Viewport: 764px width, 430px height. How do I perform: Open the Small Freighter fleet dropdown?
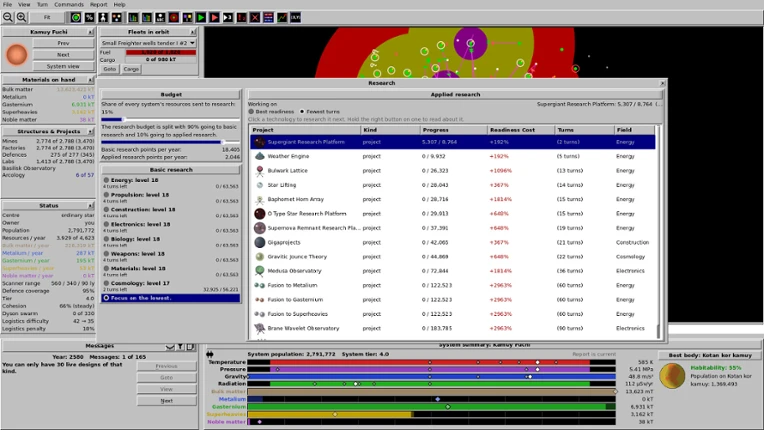click(148, 43)
